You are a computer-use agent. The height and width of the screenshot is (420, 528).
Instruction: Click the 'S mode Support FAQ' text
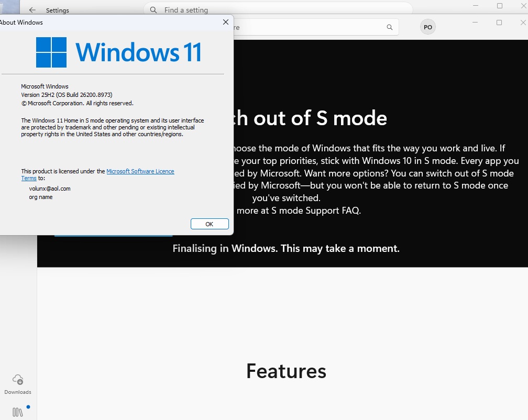click(316, 211)
